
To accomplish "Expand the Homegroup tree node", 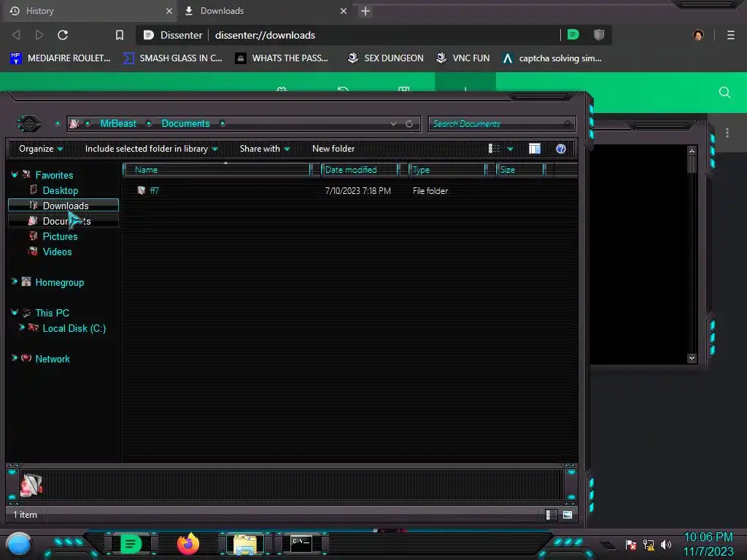I will (x=15, y=282).
